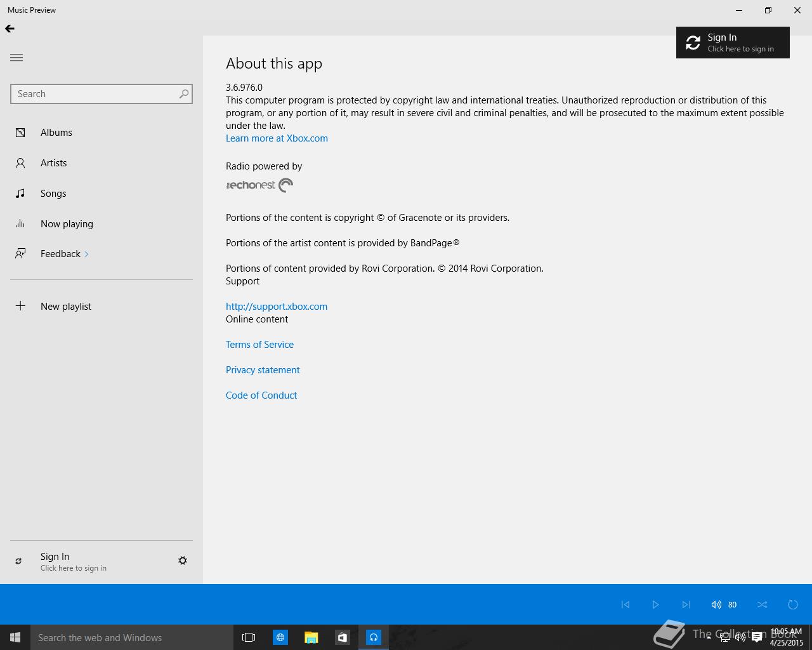Open the Windows Start menu
812x650 pixels.
click(15, 637)
